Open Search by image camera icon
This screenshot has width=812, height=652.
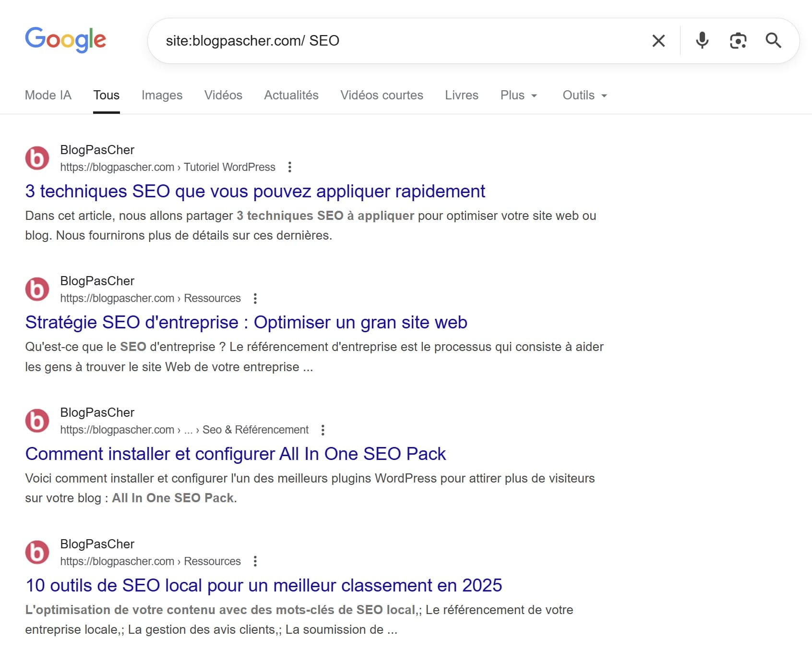click(738, 41)
